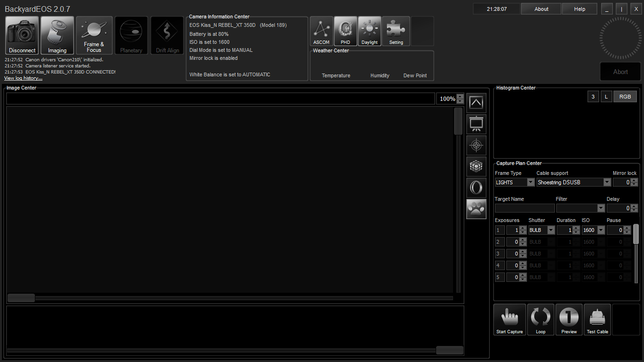This screenshot has height=362, width=644.
Task: Click the presentation screen icon
Action: (x=476, y=124)
